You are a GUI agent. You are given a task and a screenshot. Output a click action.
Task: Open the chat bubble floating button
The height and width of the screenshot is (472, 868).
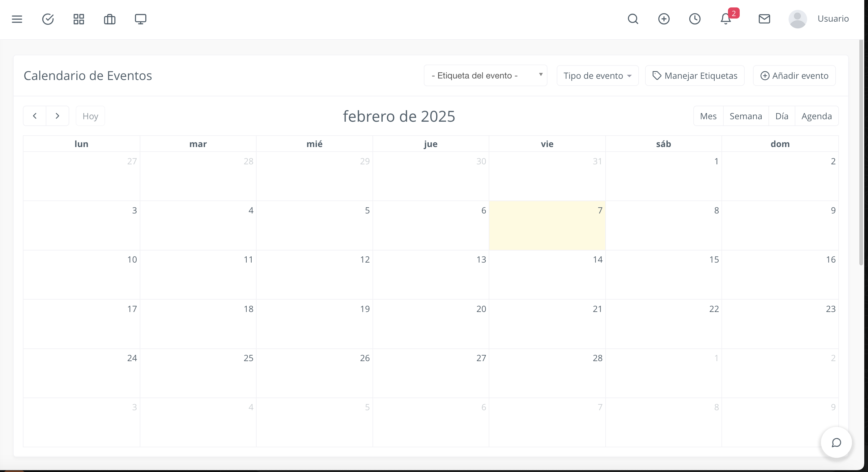pos(836,442)
